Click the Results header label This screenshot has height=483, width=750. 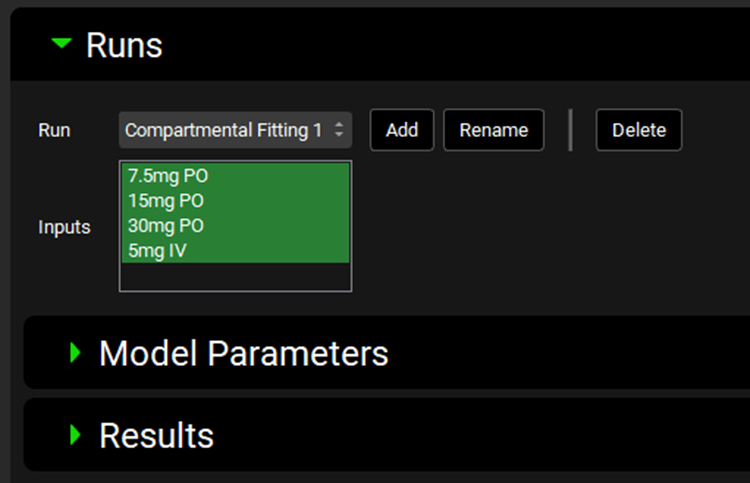(x=156, y=435)
